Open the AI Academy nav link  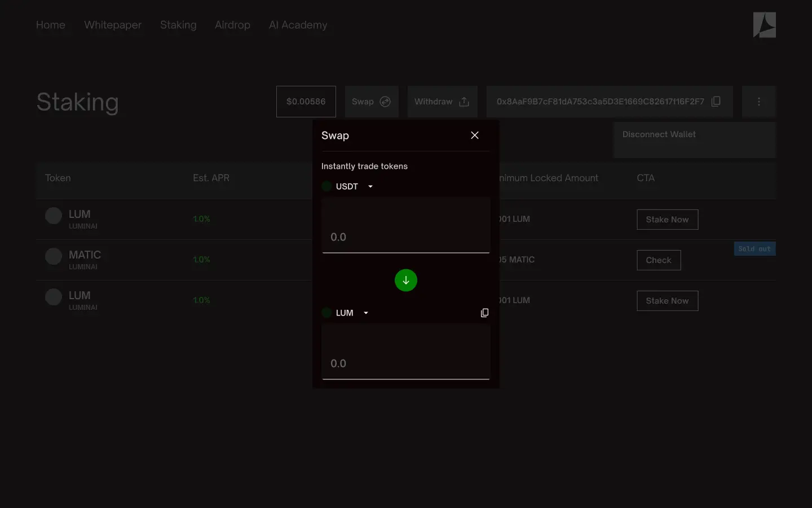point(298,25)
